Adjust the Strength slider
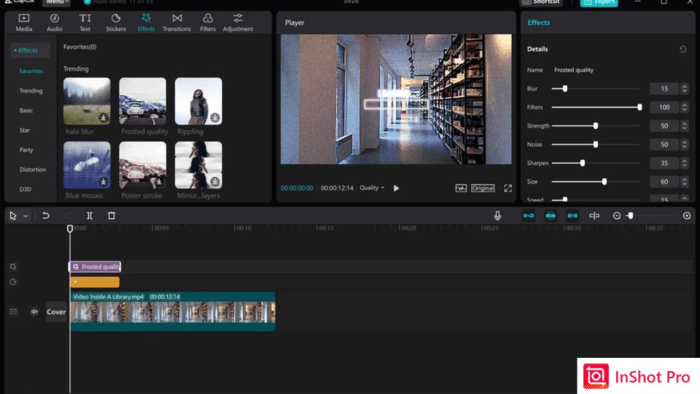 pos(596,126)
